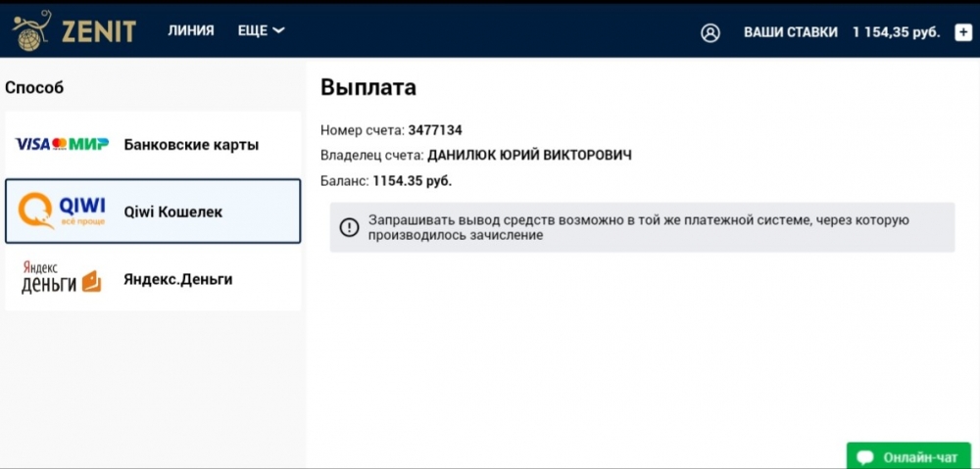Select Банковские карты payout method
This screenshot has height=469, width=980.
[191, 145]
